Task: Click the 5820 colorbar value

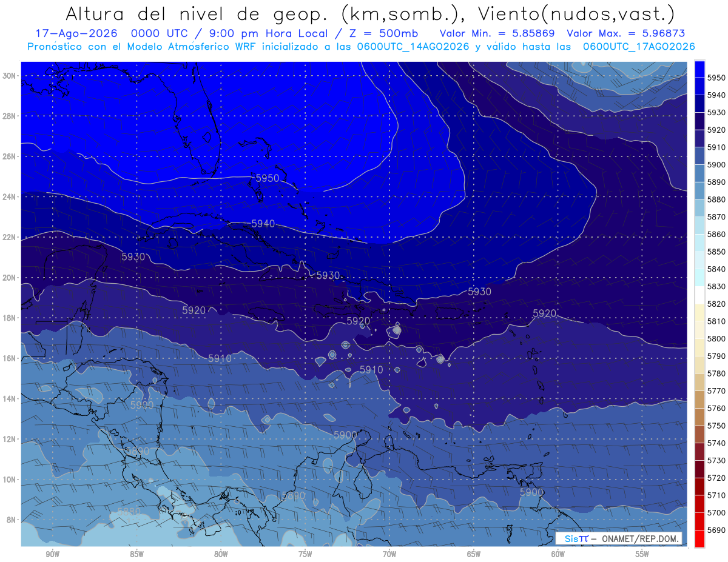Action: [x=716, y=304]
